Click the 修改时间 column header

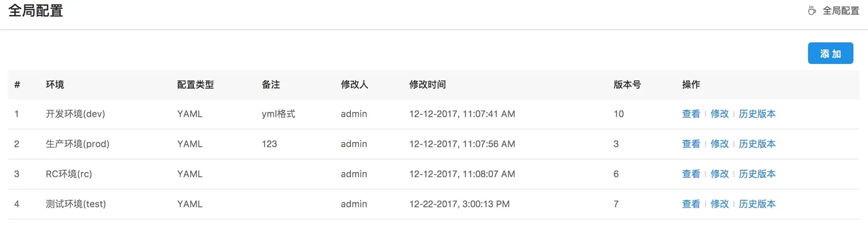[x=427, y=84]
